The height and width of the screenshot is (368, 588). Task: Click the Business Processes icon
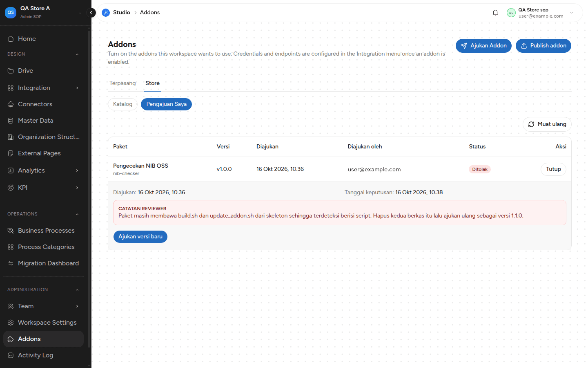(x=11, y=231)
